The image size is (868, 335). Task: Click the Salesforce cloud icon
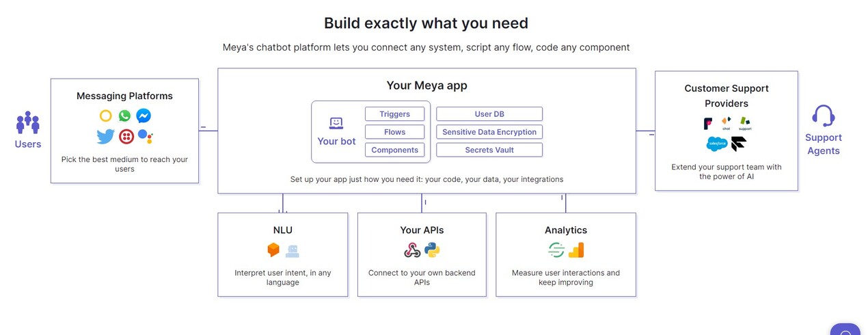(x=717, y=144)
